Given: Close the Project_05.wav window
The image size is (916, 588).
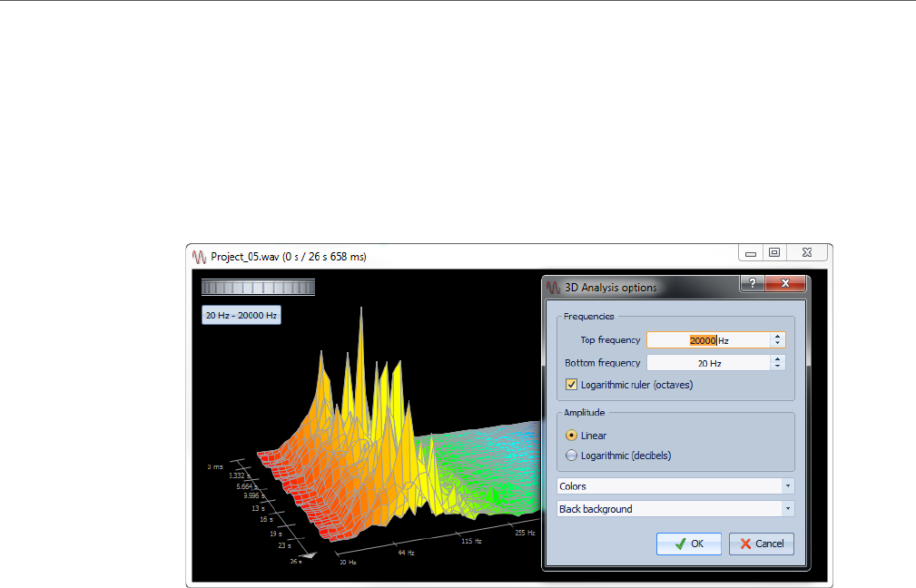Looking at the screenshot, I should [x=807, y=253].
